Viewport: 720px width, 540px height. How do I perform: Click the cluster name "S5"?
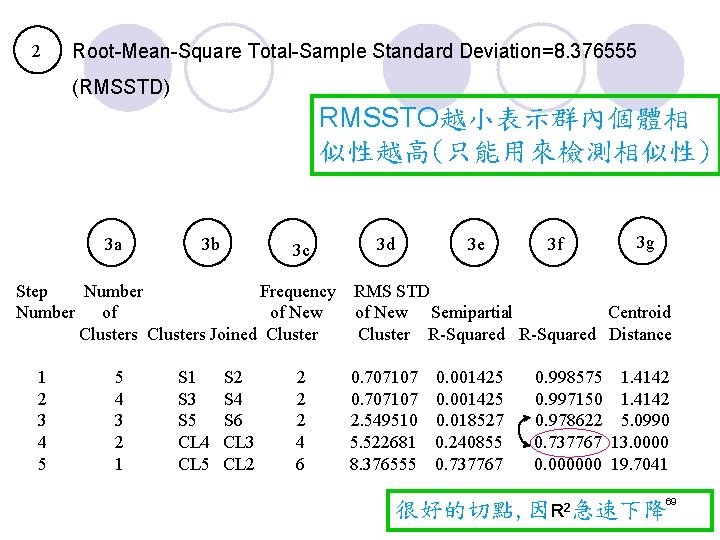(x=187, y=420)
